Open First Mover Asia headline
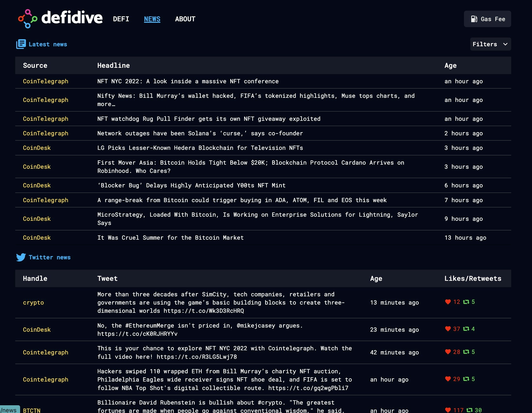Image resolution: width=532 pixels, height=413 pixels. [251, 167]
